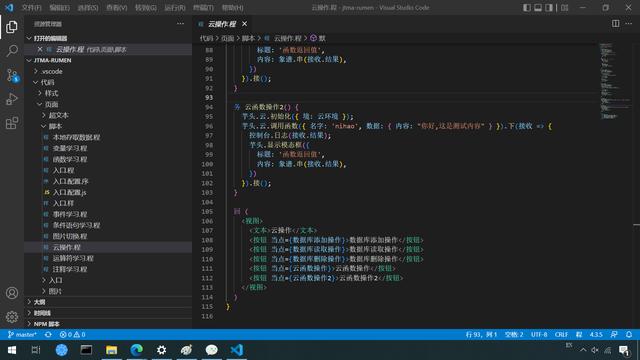Open the Search view in activity bar
The width and height of the screenshot is (640, 360).
pyautogui.click(x=12, y=51)
